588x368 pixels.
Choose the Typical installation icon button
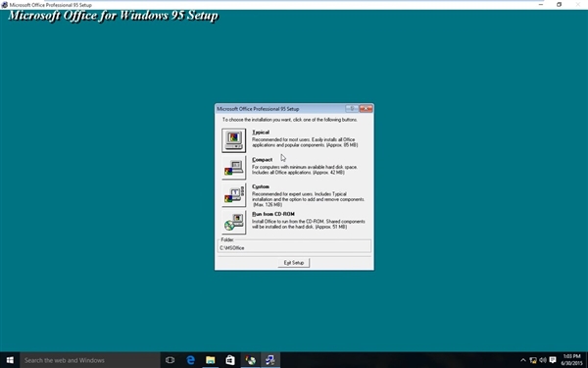pos(233,140)
